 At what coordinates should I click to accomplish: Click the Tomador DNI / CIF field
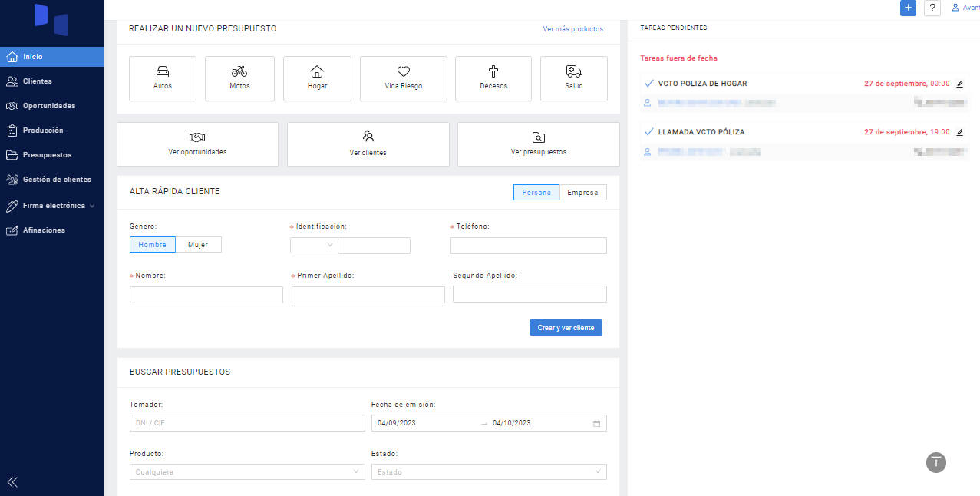(x=247, y=423)
